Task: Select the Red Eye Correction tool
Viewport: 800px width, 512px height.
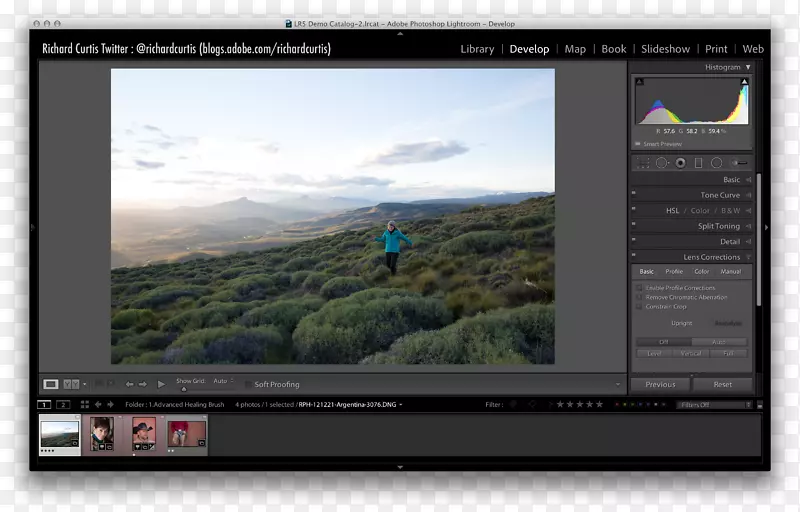Action: (681, 163)
